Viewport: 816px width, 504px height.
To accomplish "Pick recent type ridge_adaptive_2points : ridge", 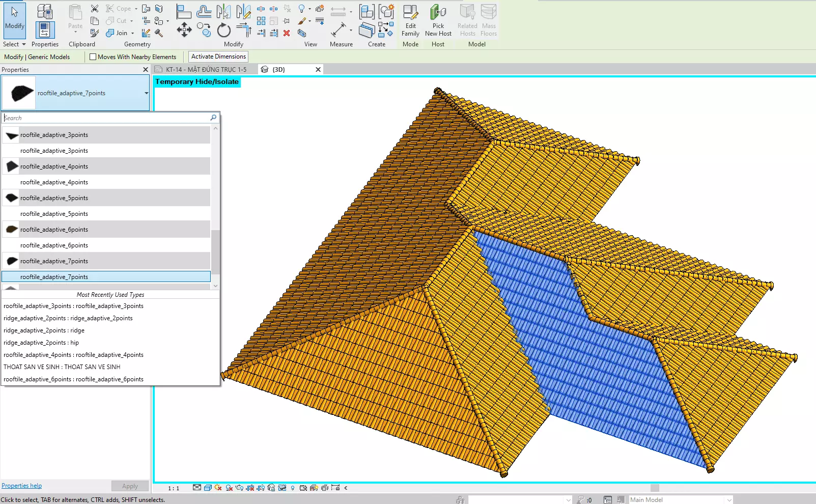I will [x=44, y=330].
